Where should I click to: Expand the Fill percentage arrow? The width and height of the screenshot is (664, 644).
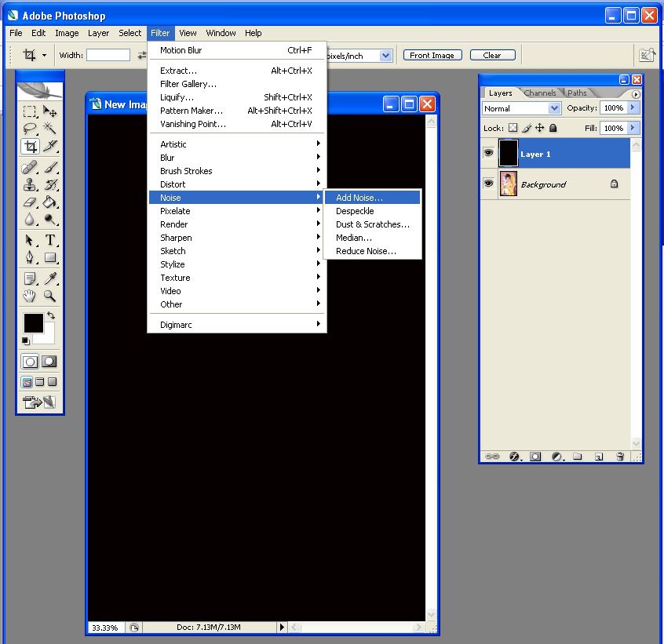(x=633, y=128)
